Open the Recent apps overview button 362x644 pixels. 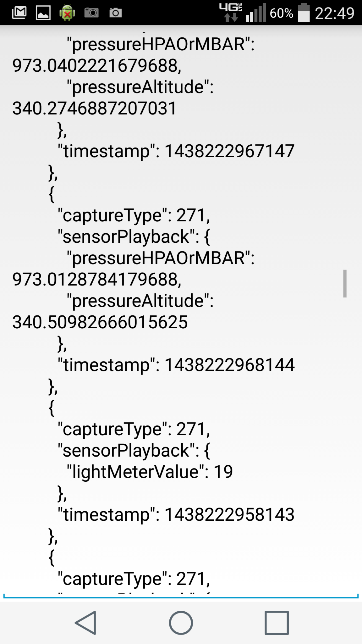(277, 623)
